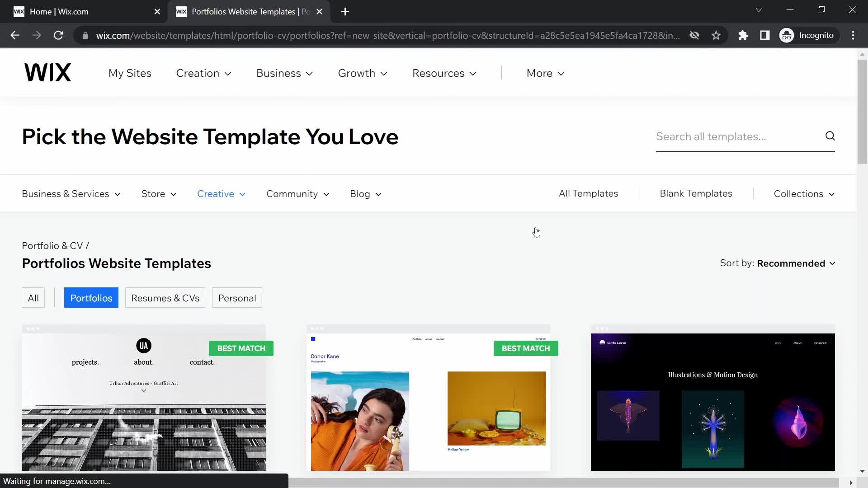Open the Illustrations & Motion Design template
868x488 pixels.
712,398
